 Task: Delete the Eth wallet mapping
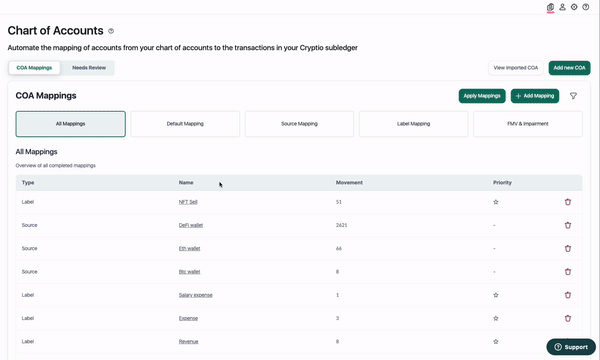pos(568,249)
